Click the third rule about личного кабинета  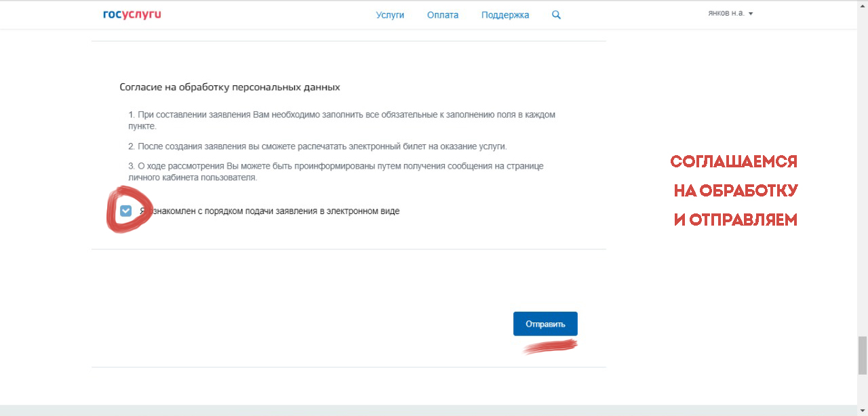[x=336, y=171]
